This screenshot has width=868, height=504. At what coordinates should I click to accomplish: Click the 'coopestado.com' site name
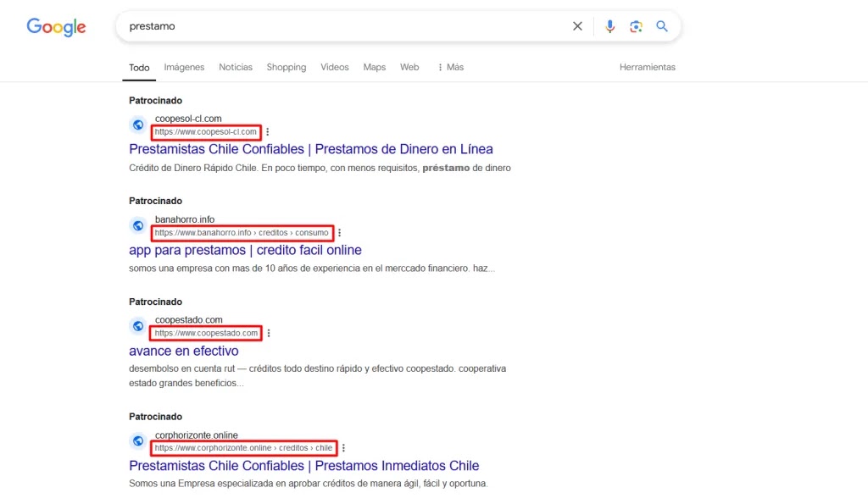click(189, 320)
